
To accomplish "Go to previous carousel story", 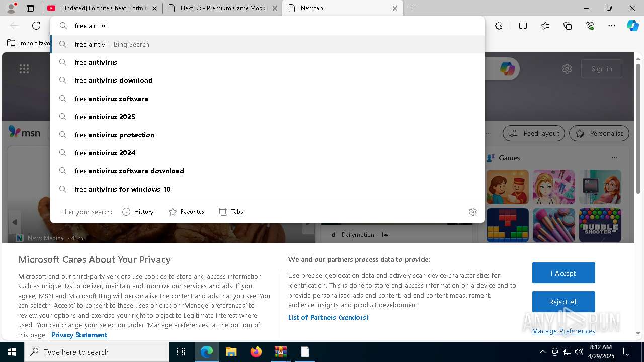I will (x=15, y=222).
